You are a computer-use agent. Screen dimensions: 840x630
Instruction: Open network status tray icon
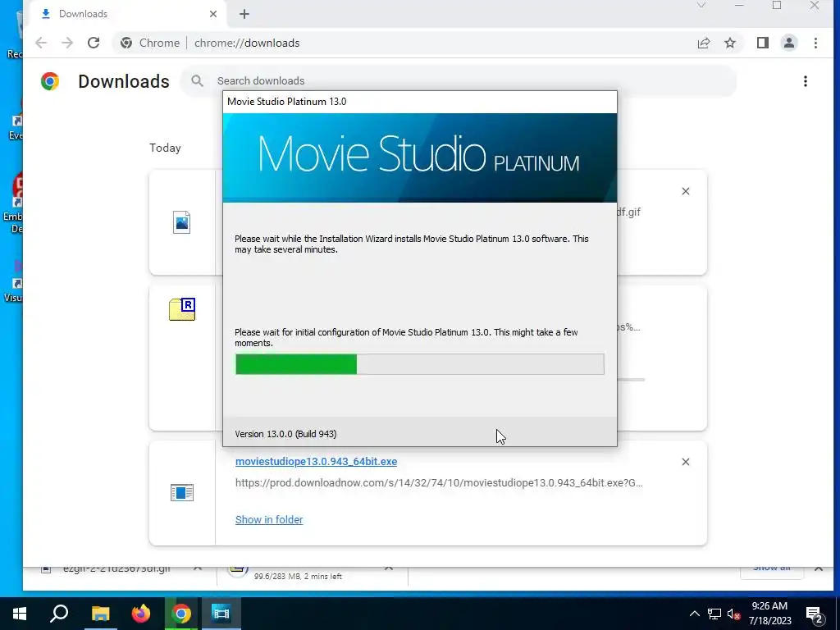coord(714,614)
